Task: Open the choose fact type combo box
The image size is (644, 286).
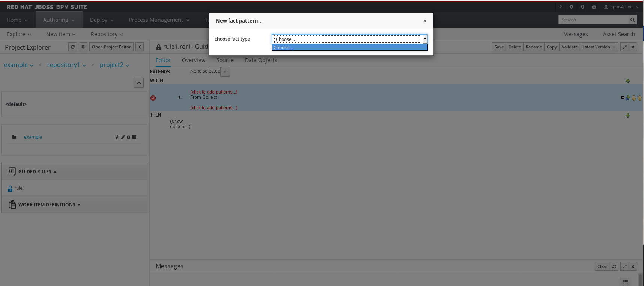Action: 350,39
